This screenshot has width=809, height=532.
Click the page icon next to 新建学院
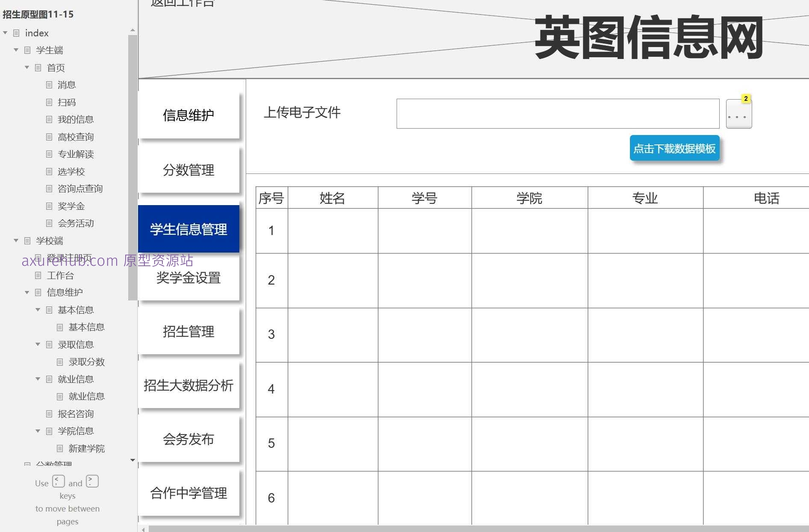pos(59,448)
